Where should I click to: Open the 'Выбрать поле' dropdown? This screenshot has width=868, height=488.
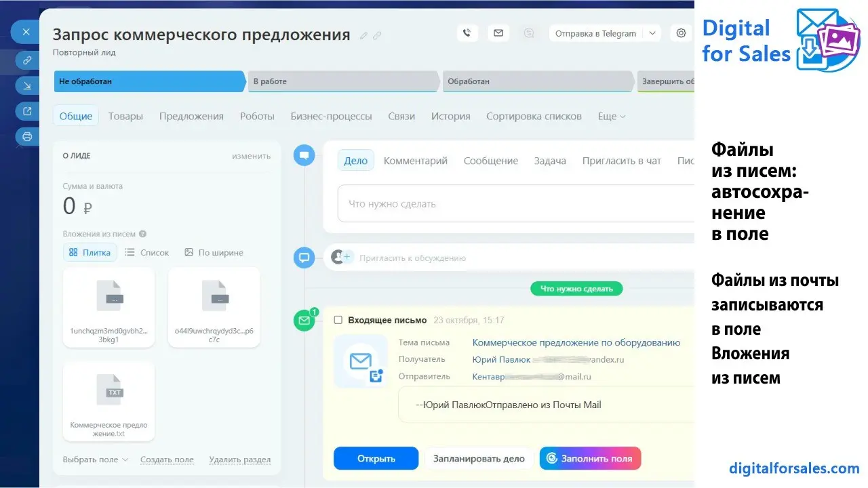pyautogui.click(x=95, y=460)
